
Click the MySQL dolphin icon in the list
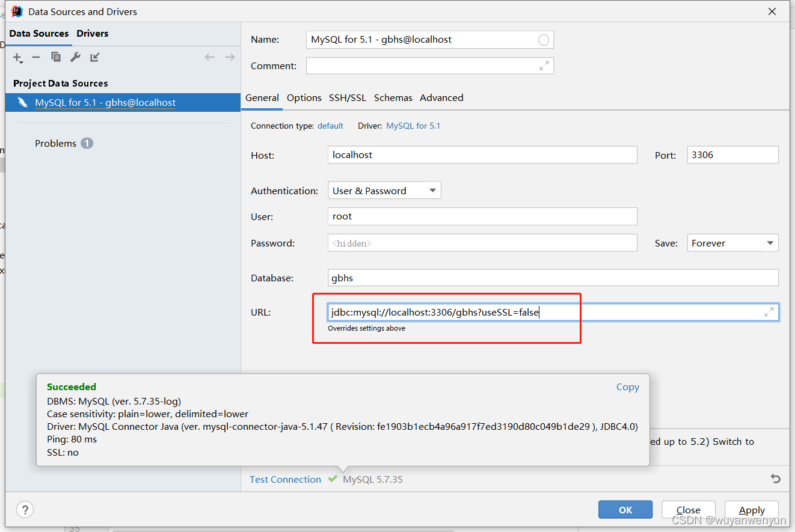coord(23,102)
